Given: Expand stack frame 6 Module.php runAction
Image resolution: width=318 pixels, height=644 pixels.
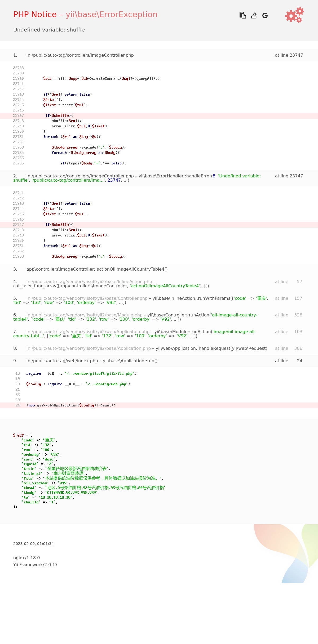Looking at the screenshot, I should [159, 317].
